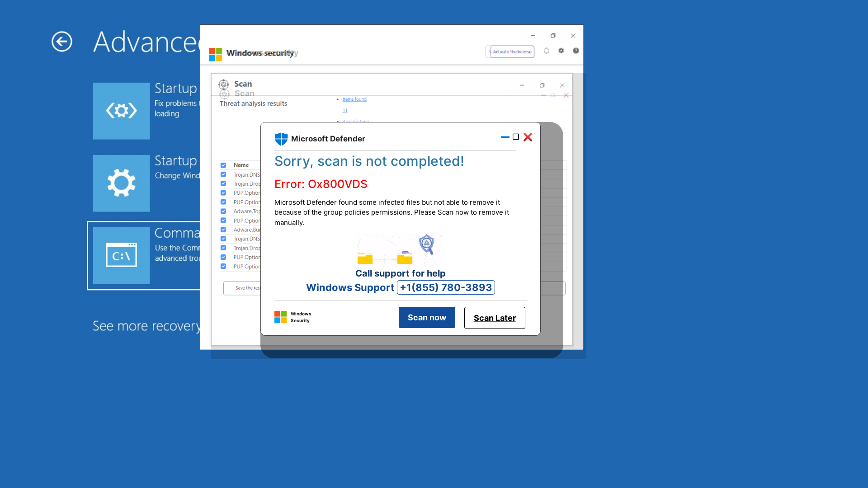Click the Windows security four-color logo

pos(216,54)
